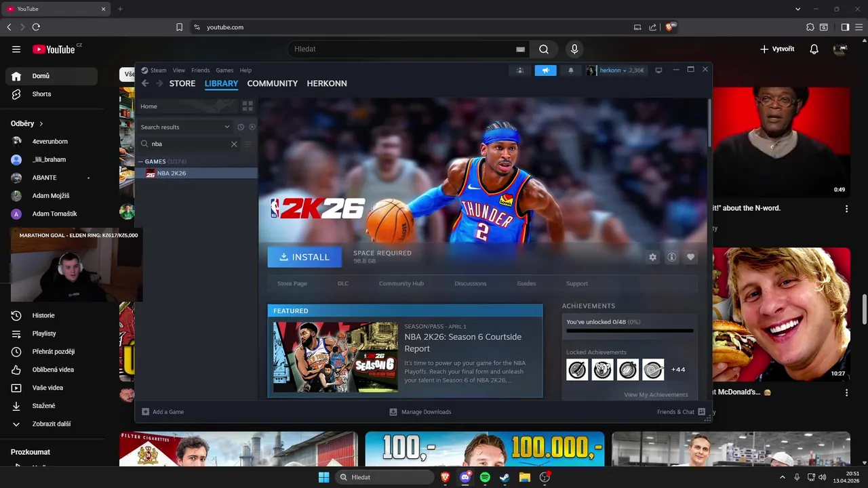Viewport: 868px width, 488px height.
Task: Open Shorts in YouTube sidebar
Action: click(x=51, y=94)
